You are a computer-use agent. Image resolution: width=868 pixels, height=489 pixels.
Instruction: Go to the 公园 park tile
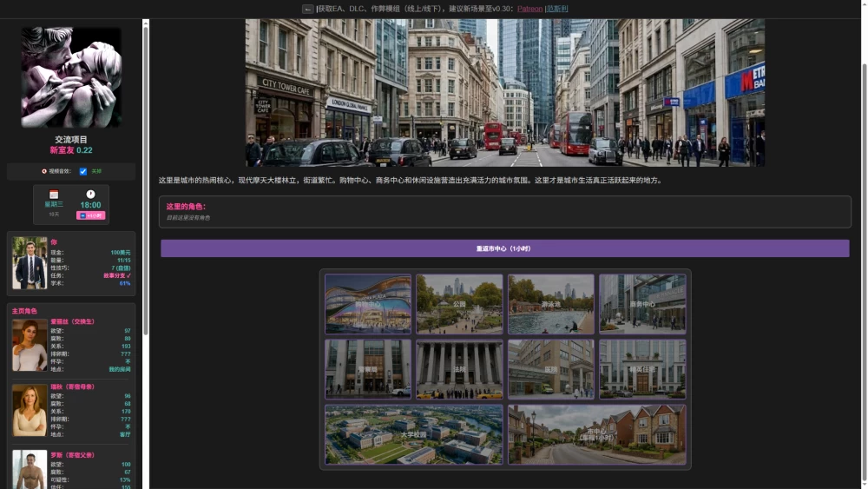(x=459, y=304)
